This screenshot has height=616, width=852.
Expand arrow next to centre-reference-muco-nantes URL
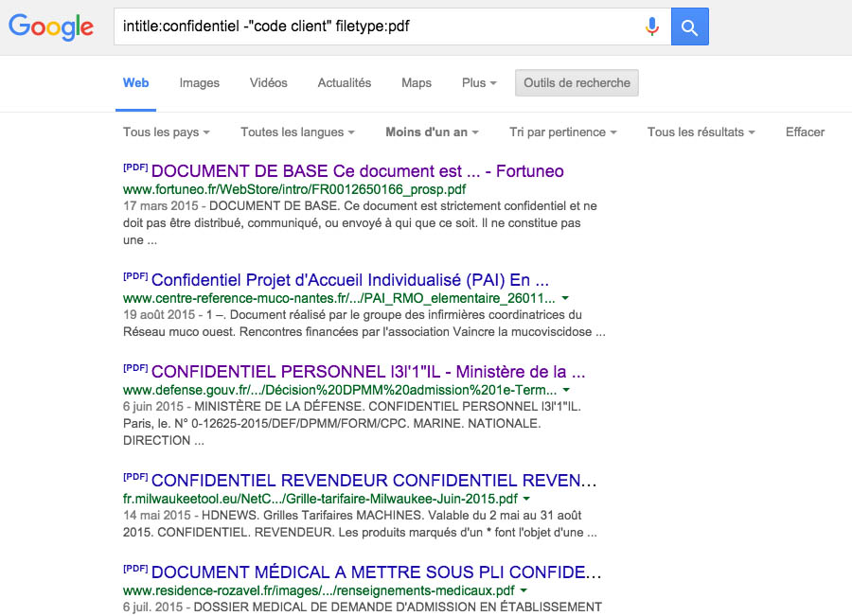pos(565,298)
